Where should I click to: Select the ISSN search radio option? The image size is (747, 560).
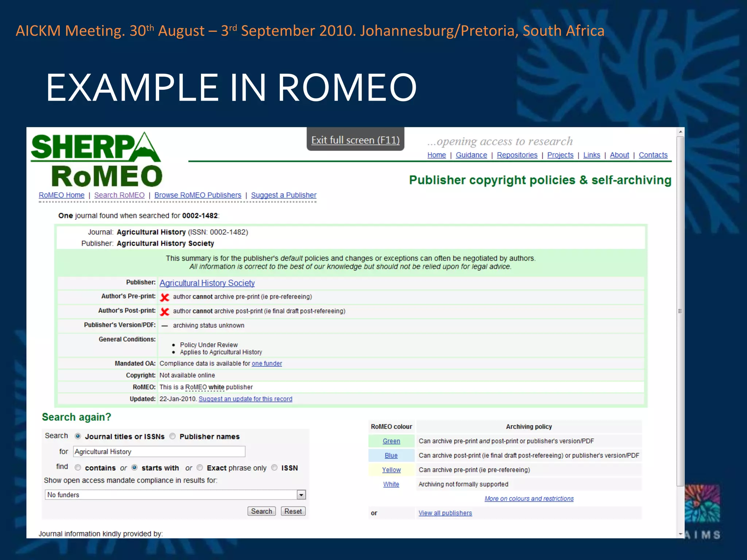(274, 467)
